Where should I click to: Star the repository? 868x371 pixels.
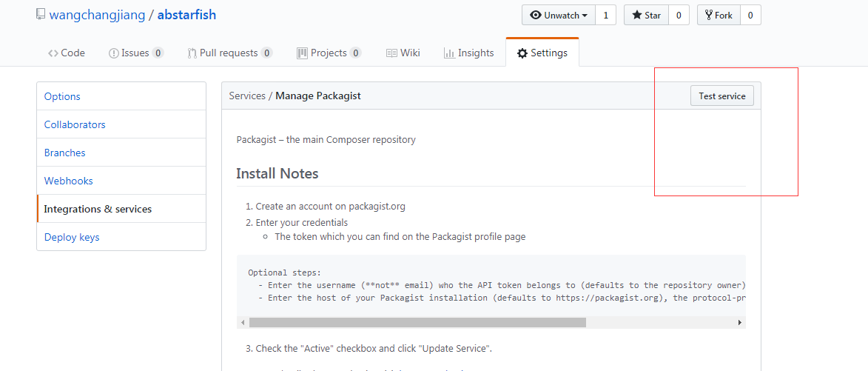click(647, 15)
